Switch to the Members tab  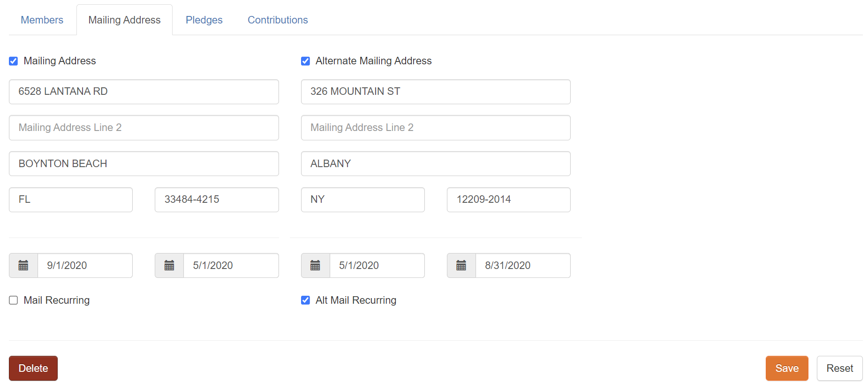42,20
